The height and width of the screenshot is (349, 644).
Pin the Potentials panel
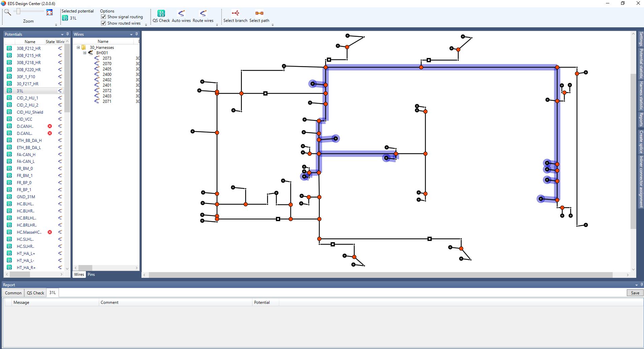67,34
